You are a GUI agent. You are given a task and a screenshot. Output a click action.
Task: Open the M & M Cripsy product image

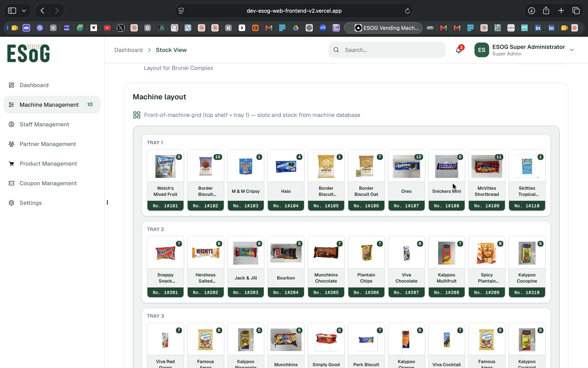[246, 166]
